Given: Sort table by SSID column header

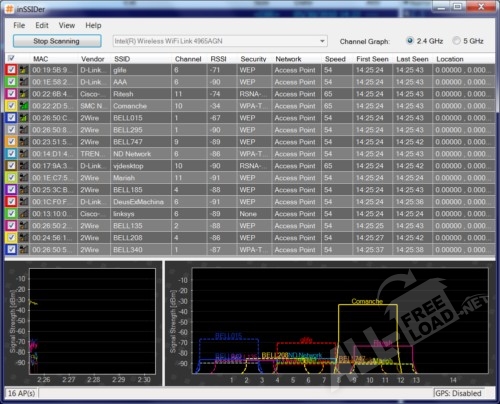Looking at the screenshot, I should click(122, 59).
